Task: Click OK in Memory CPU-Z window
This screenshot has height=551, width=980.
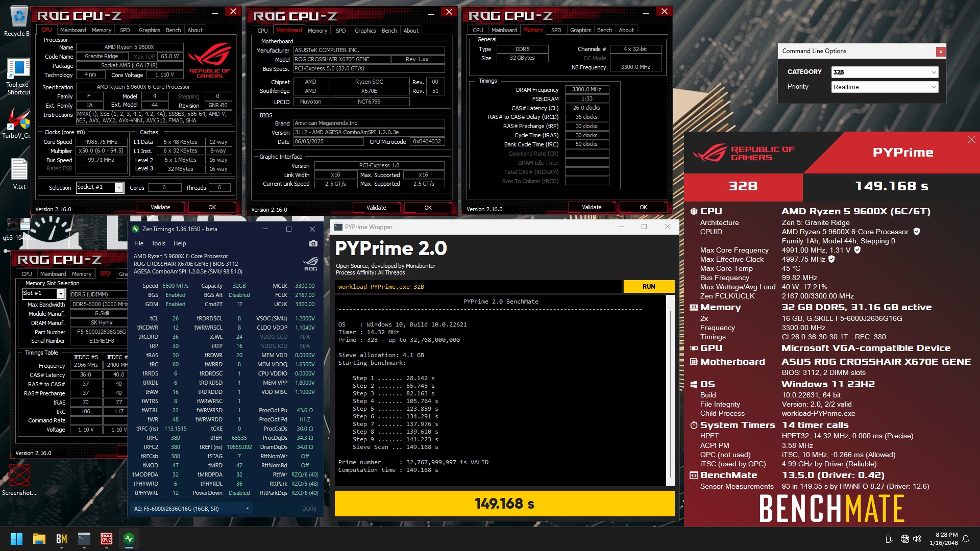Action: click(x=643, y=207)
